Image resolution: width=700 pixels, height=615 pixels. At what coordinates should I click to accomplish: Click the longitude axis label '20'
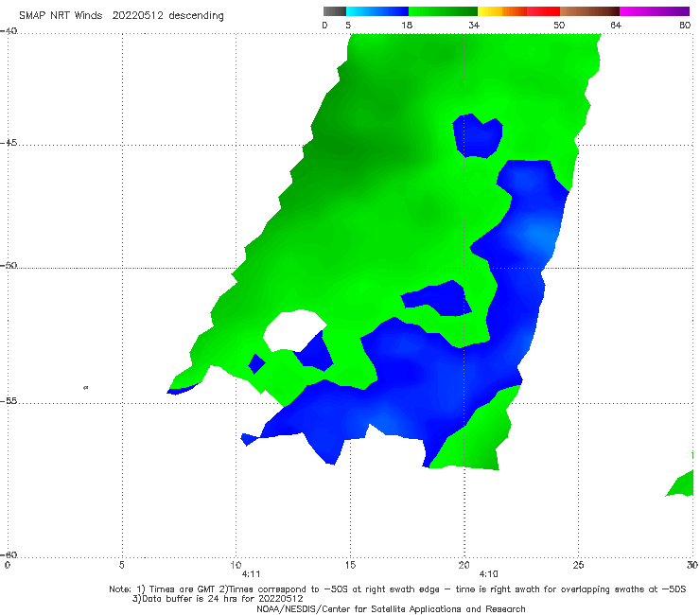pyautogui.click(x=464, y=565)
